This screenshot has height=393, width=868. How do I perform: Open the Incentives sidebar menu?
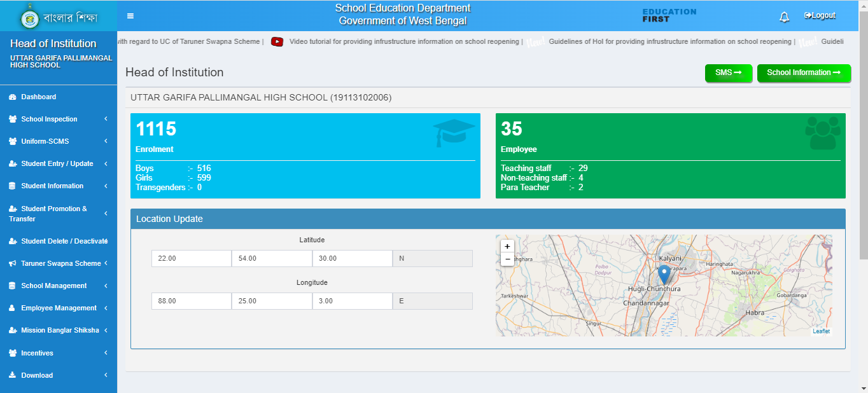[37, 353]
